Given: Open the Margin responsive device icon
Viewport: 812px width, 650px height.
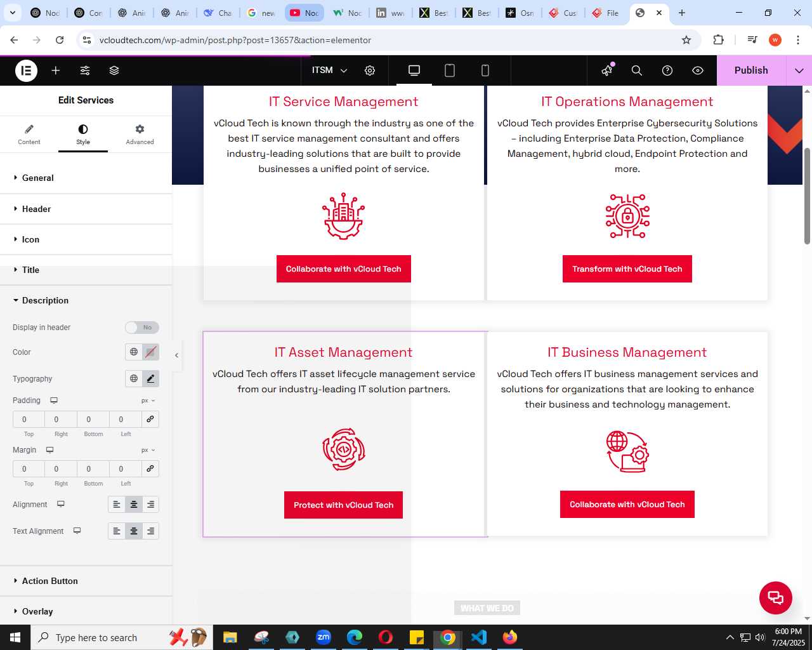Looking at the screenshot, I should click(x=49, y=450).
